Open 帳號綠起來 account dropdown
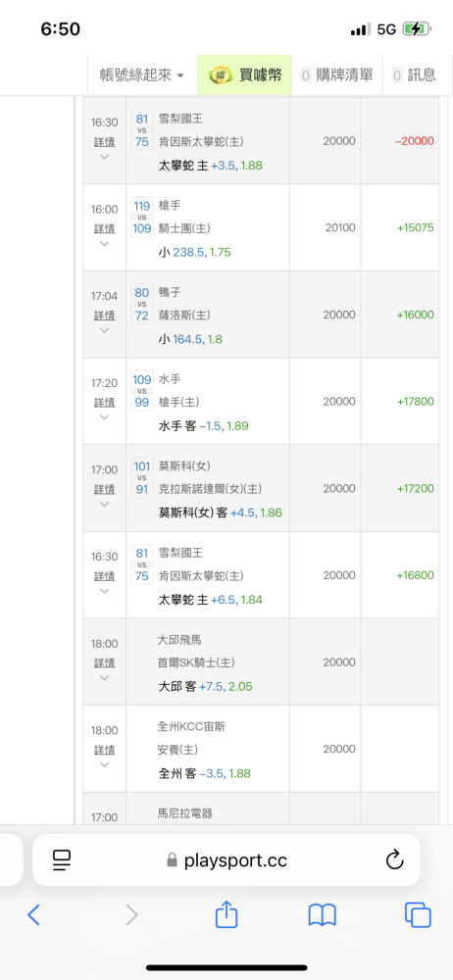The image size is (453, 980). (x=142, y=75)
